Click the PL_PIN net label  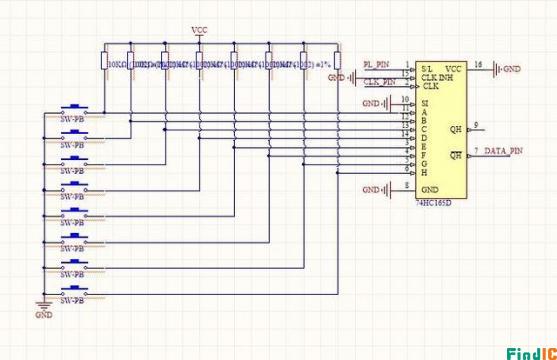(377, 65)
